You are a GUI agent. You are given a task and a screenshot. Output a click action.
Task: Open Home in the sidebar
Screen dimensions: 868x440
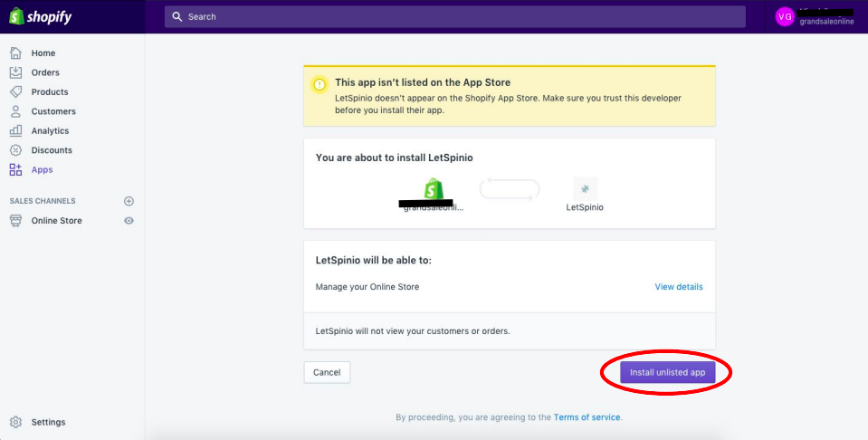tap(43, 53)
